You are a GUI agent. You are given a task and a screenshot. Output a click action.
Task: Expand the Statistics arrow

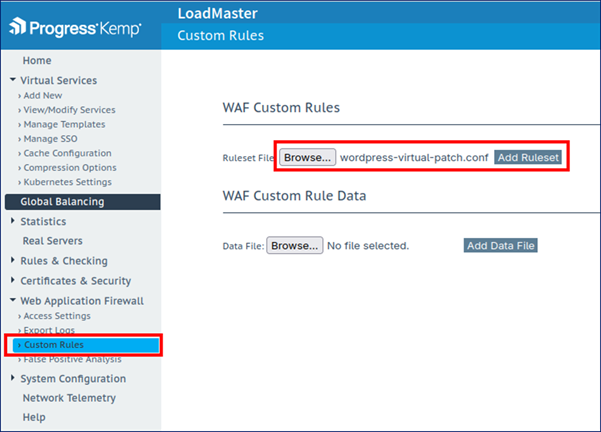13,221
